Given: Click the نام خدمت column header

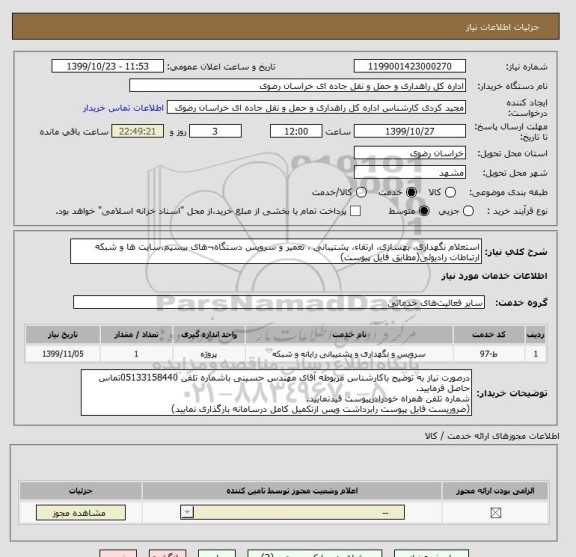Looking at the screenshot, I should pyautogui.click(x=349, y=335).
